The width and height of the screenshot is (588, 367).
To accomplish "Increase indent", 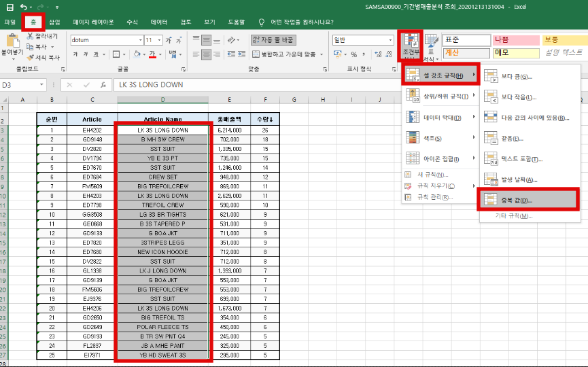I will click(242, 54).
